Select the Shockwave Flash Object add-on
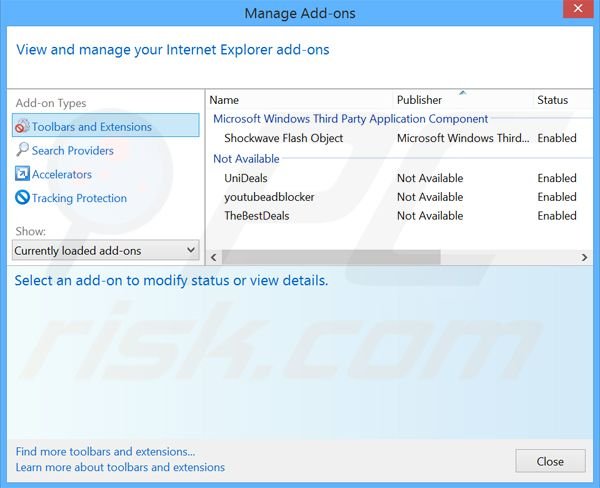Screen dimensions: 600x488 coord(400,138)
